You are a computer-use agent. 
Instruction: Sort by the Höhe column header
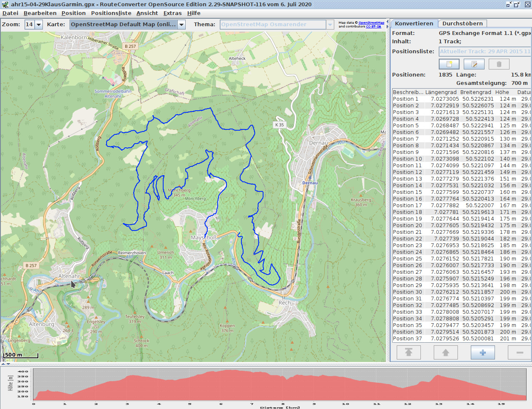pos(502,92)
